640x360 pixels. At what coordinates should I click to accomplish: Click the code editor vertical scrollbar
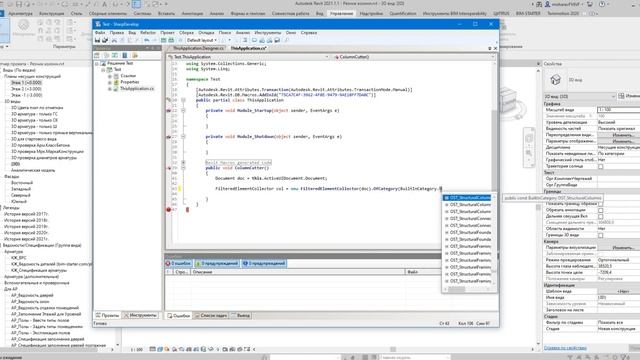(x=495, y=151)
